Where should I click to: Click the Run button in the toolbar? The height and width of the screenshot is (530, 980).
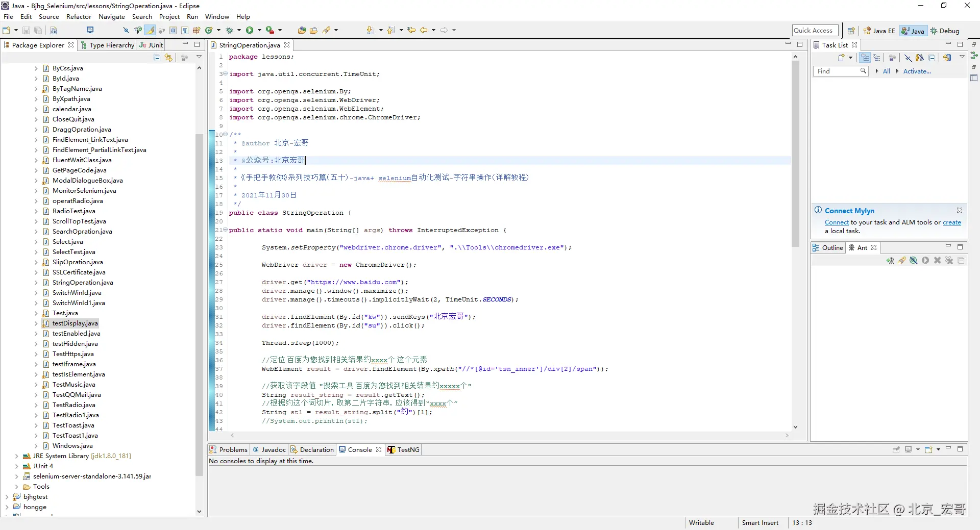click(250, 31)
